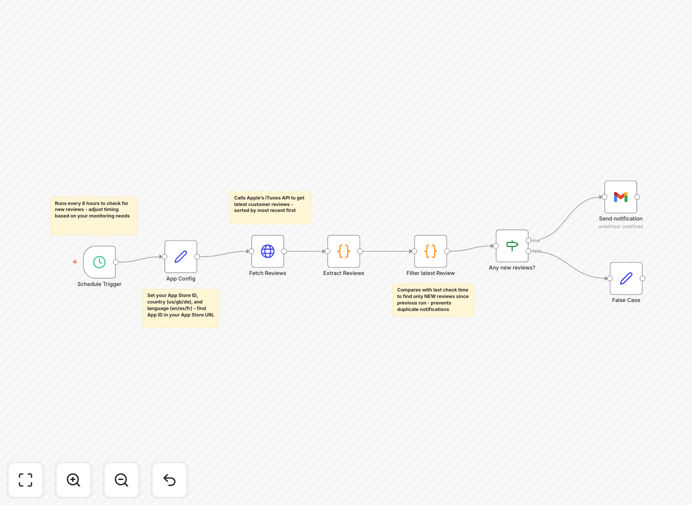Click the App Config output connector
692x505 pixels.
click(x=197, y=256)
